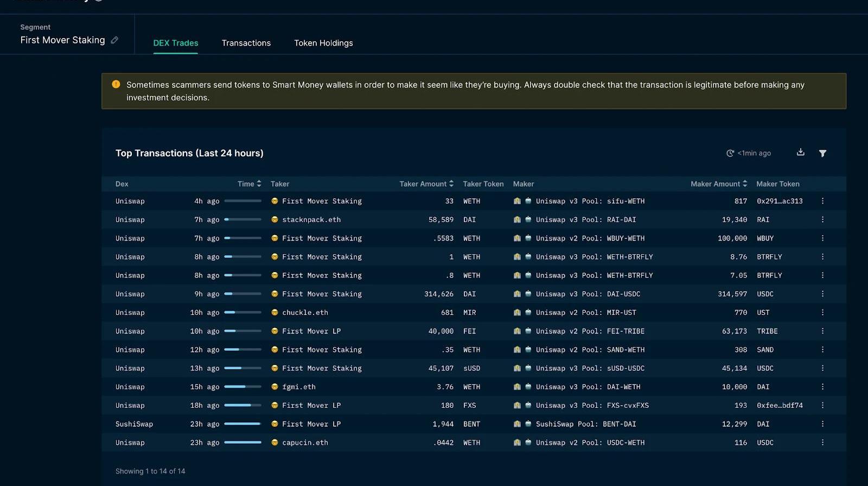Select the maker token 0x291…ac313

coord(780,201)
